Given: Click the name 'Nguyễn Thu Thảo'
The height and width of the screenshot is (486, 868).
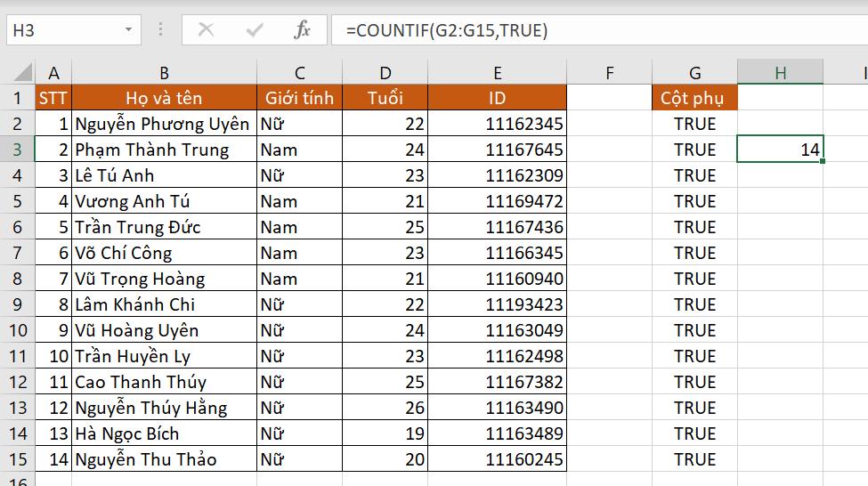Looking at the screenshot, I should pos(146,459).
